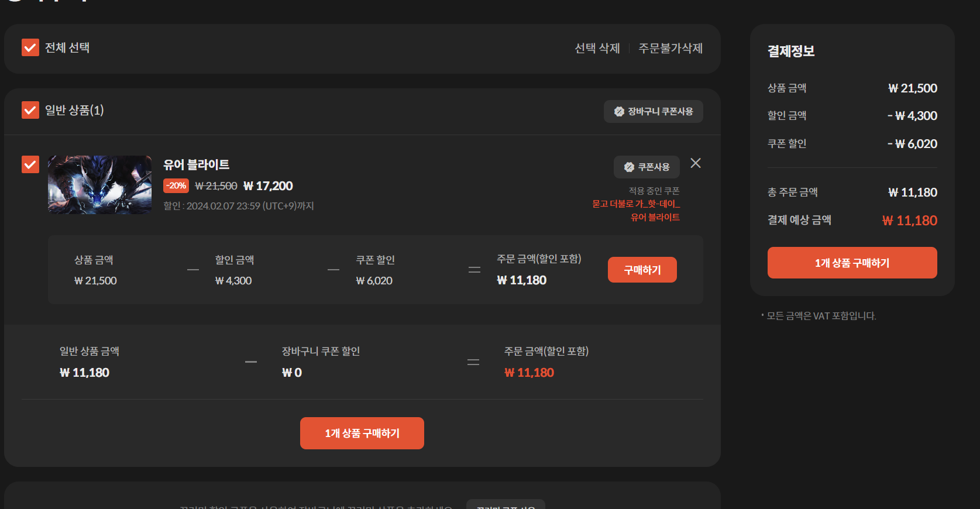Remove 유어 블라이트 with the X icon

(x=695, y=163)
